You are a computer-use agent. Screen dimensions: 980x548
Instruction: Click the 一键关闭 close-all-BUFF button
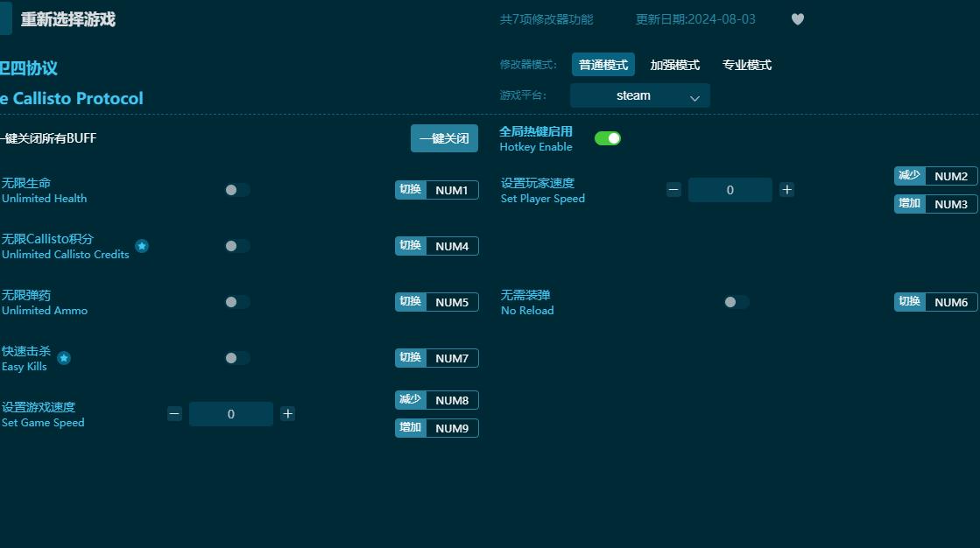click(x=444, y=138)
